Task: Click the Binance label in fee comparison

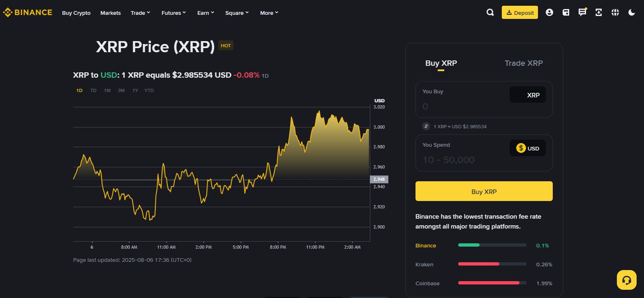Action: coord(426,245)
